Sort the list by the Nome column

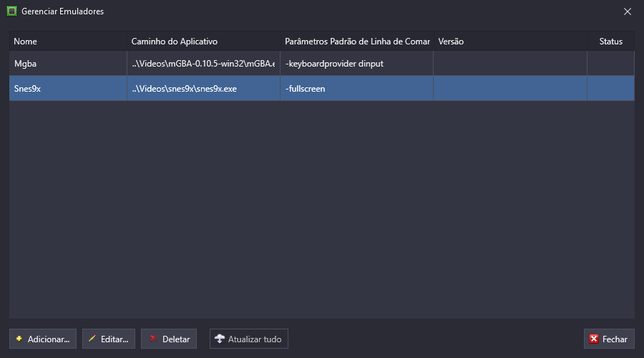(68, 42)
